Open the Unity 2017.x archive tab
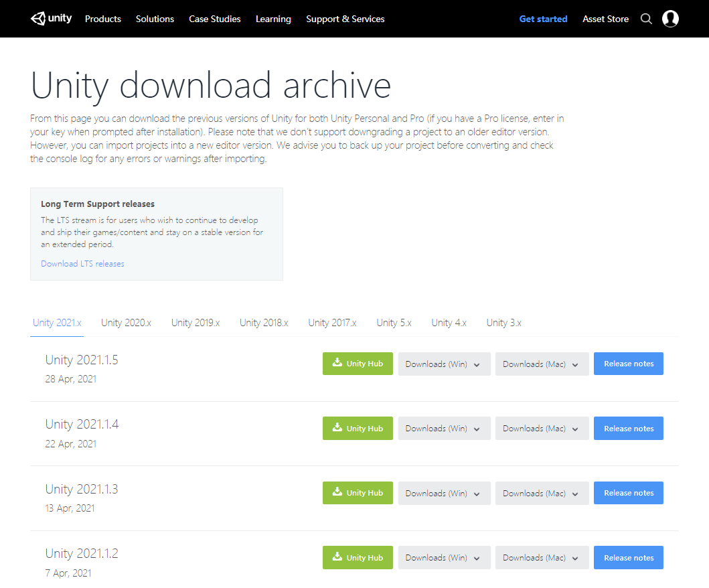709x588 pixels. pyautogui.click(x=332, y=322)
